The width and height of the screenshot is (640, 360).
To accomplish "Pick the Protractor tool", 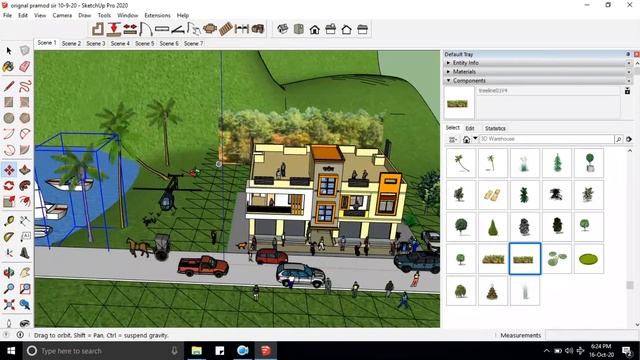I will (9, 237).
